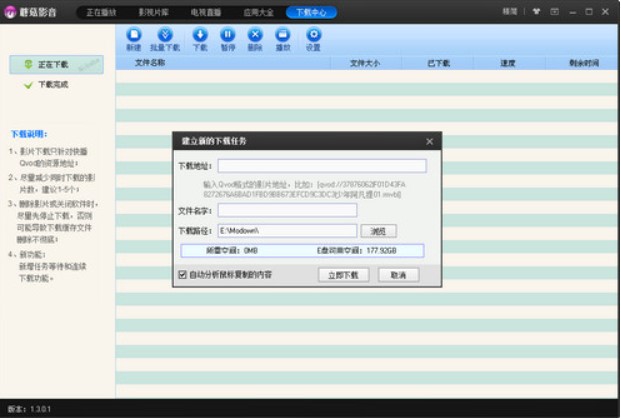Image resolution: width=621 pixels, height=418 pixels.
Task: Click the 删除 delete toolbar icon
Action: point(255,37)
